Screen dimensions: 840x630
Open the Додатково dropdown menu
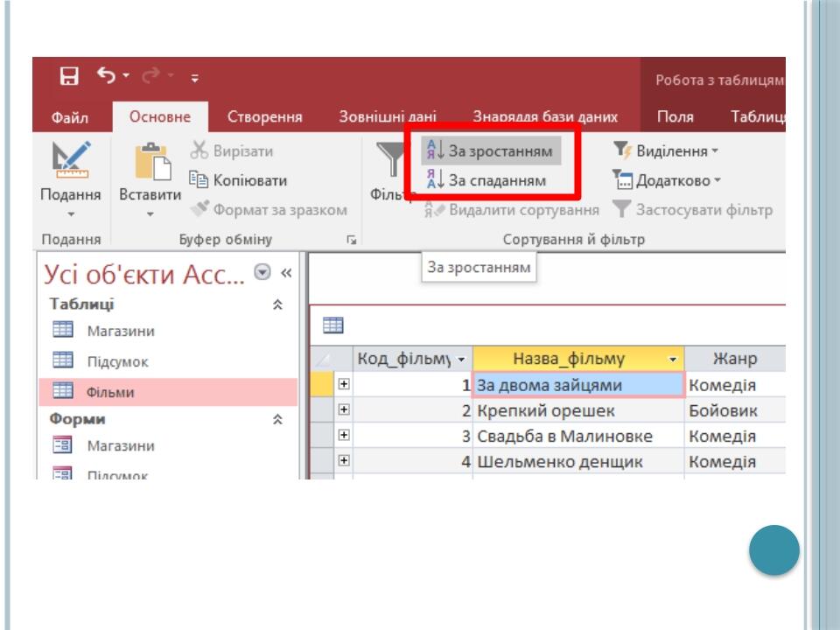667,180
